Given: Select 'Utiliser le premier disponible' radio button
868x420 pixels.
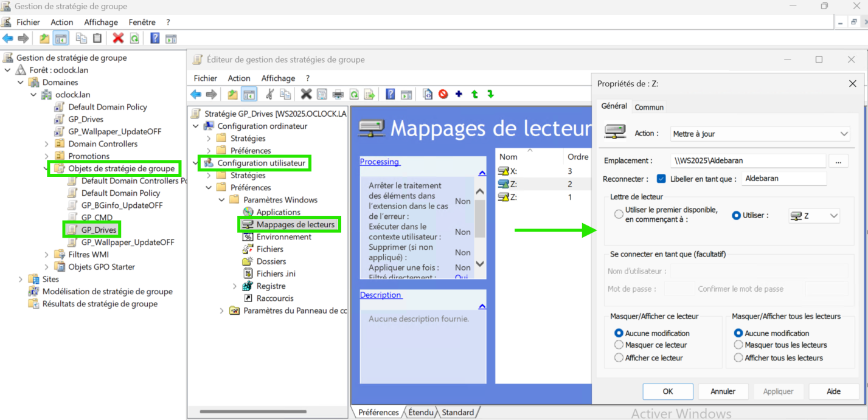Looking at the screenshot, I should pos(619,215).
